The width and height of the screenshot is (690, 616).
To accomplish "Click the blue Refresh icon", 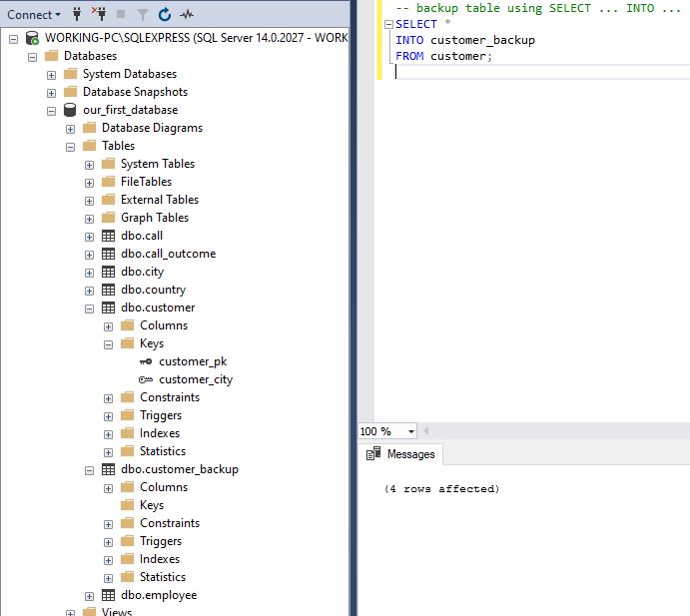I will (165, 15).
